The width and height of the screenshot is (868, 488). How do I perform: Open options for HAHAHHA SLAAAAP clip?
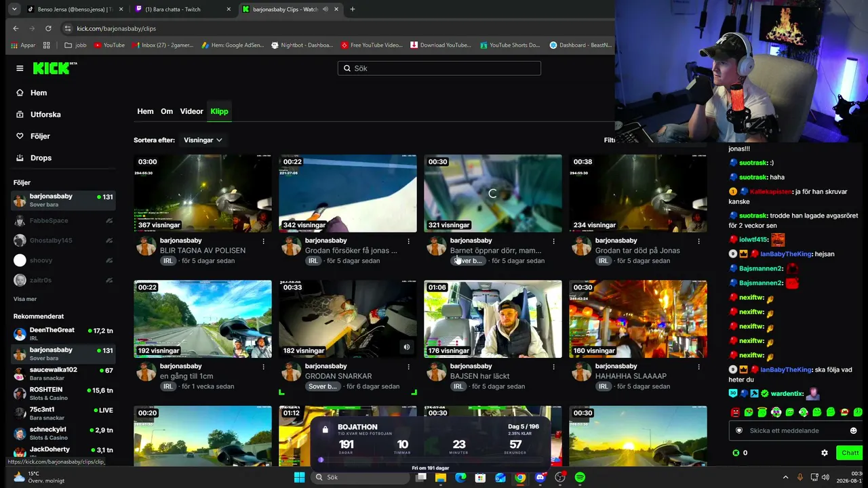[699, 367]
